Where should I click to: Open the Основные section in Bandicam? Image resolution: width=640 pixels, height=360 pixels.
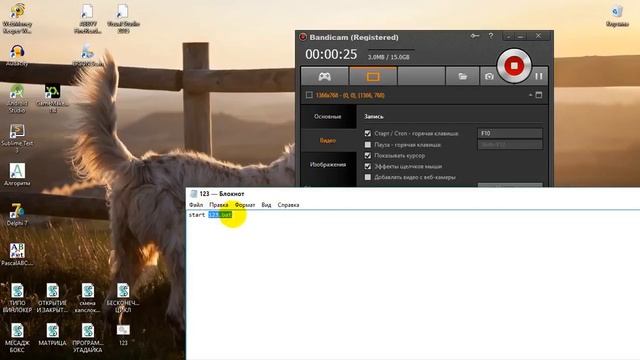328,117
